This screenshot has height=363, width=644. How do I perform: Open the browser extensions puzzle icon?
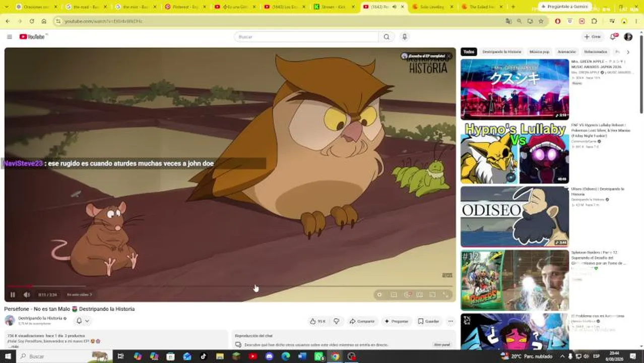594,21
